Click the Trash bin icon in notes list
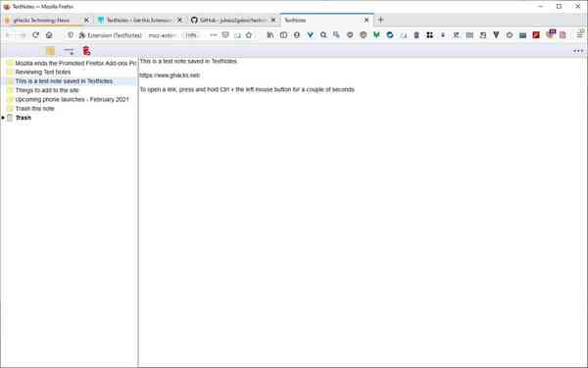The height and width of the screenshot is (368, 588). (10, 118)
